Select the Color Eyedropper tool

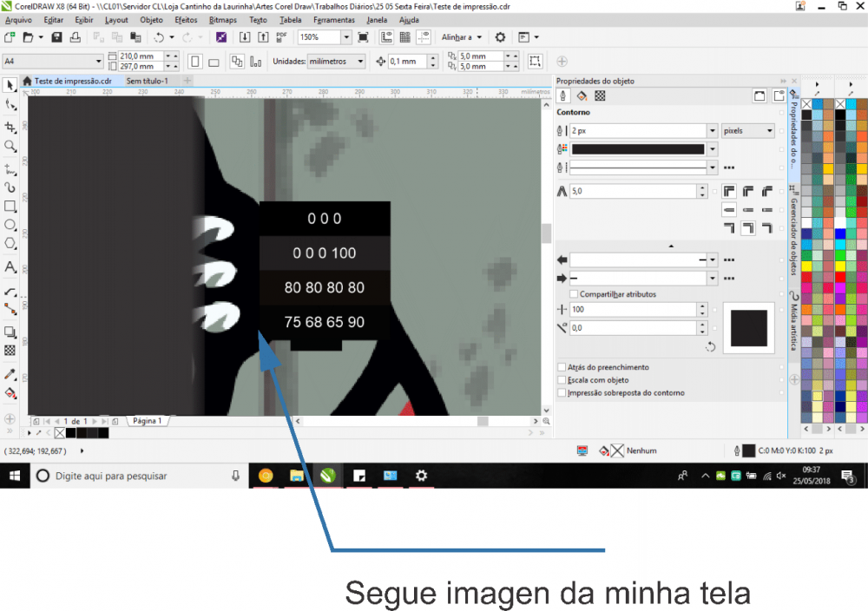tap(10, 374)
